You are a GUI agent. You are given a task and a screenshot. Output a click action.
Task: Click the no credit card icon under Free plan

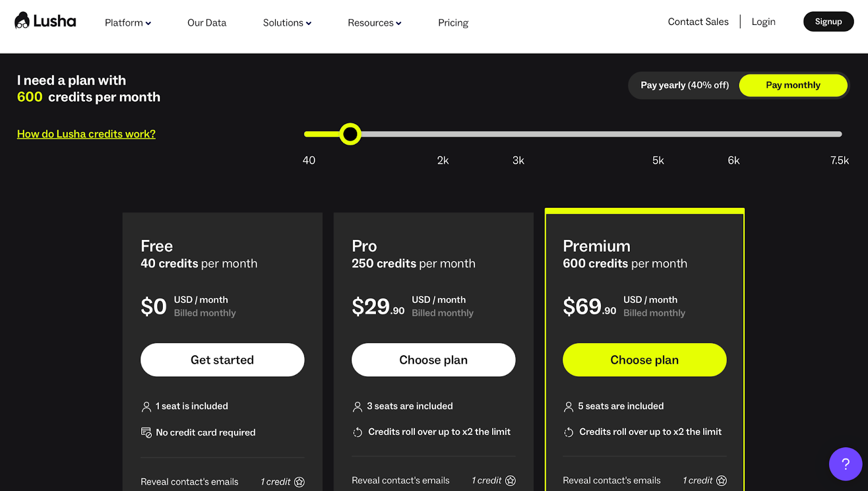coord(145,432)
